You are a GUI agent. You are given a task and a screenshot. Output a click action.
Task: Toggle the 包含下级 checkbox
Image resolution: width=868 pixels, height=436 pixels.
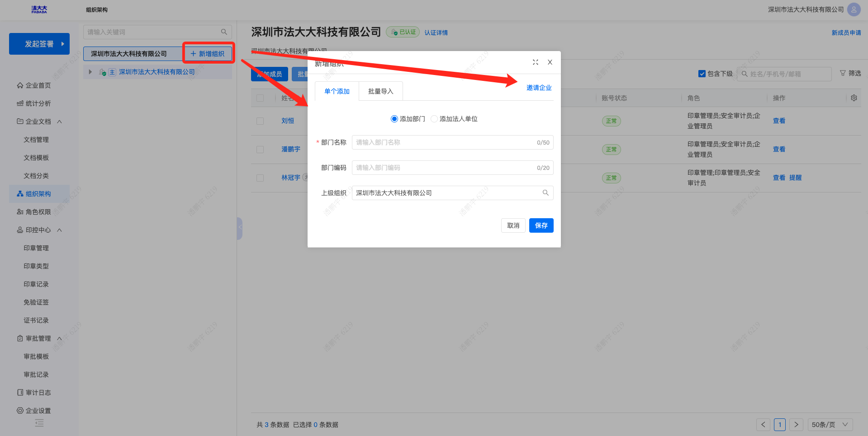(702, 74)
